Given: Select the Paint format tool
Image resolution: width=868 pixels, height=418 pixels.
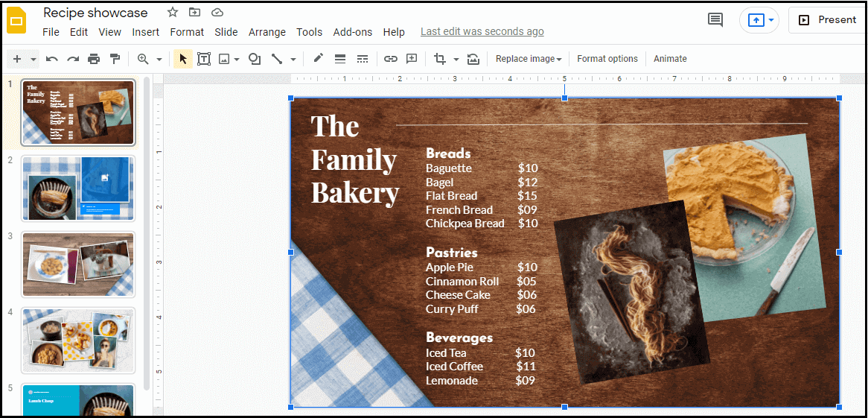Looking at the screenshot, I should pos(115,59).
